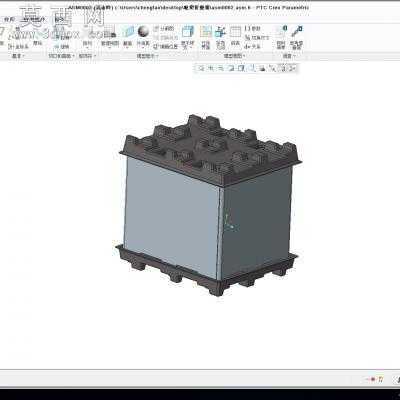This screenshot has height=400, width=400.
Task: Open the Appearance gallery sphere icon
Action: click(x=143, y=32)
